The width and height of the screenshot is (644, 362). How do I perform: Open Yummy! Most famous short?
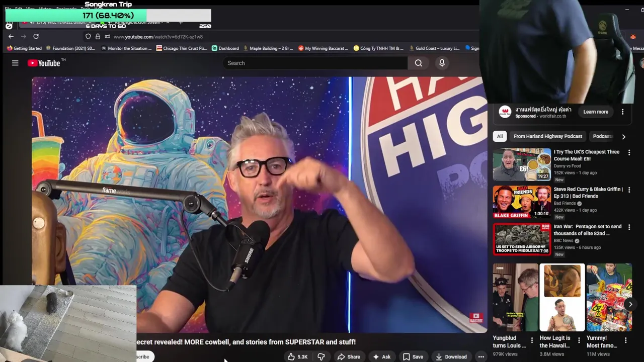[x=608, y=297]
